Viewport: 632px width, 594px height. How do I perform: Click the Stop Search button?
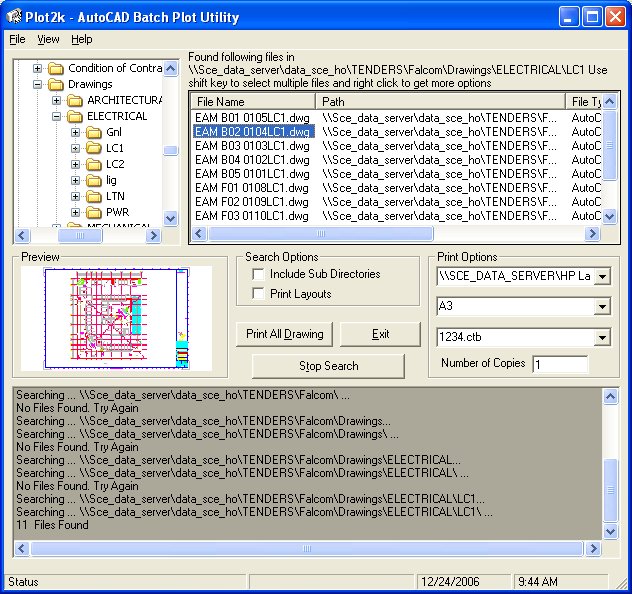pyautogui.click(x=328, y=366)
